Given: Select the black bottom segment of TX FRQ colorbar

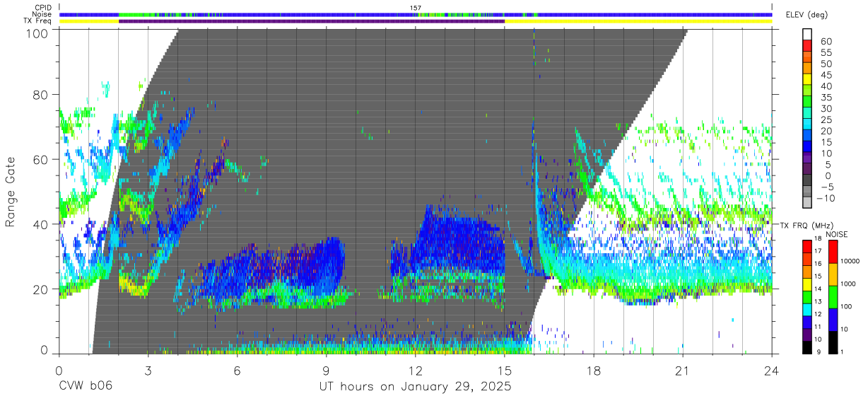Looking at the screenshot, I should pyautogui.click(x=807, y=347).
